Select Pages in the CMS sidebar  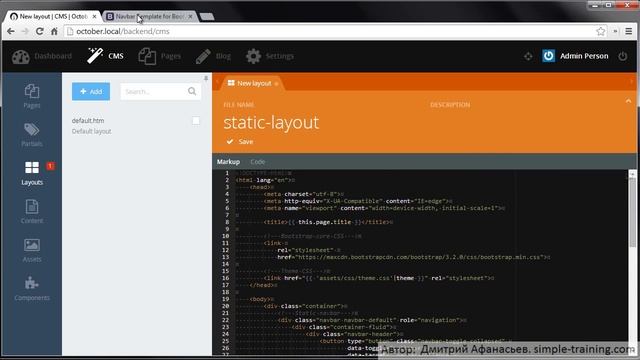pos(32,96)
